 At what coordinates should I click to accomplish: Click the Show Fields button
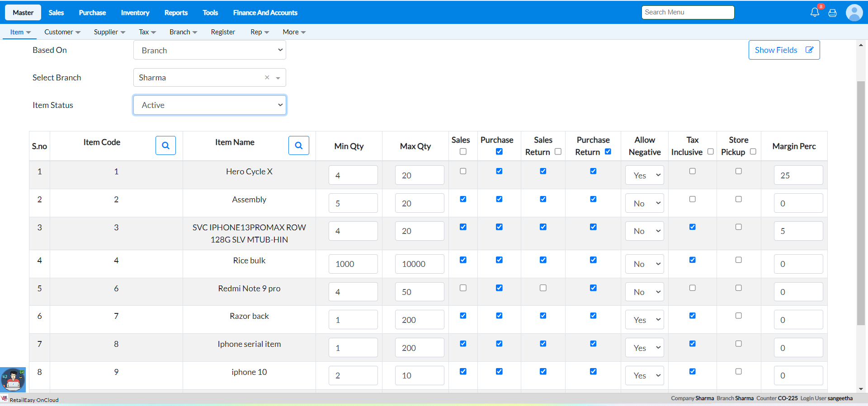click(784, 50)
